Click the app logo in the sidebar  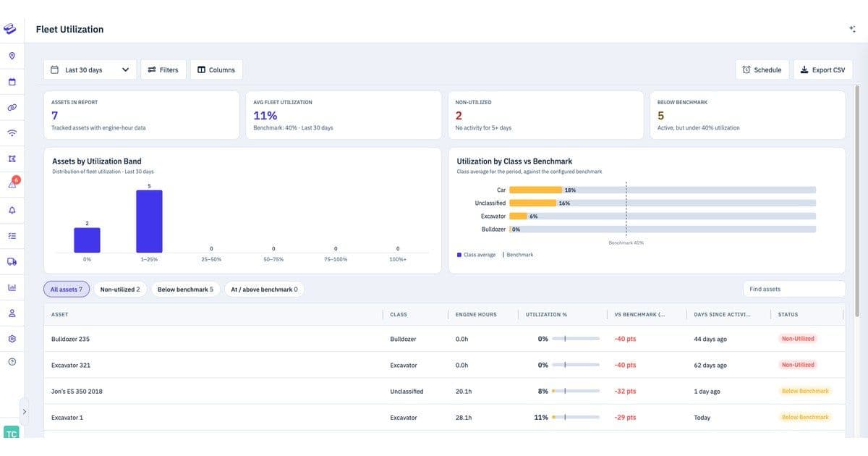10,30
